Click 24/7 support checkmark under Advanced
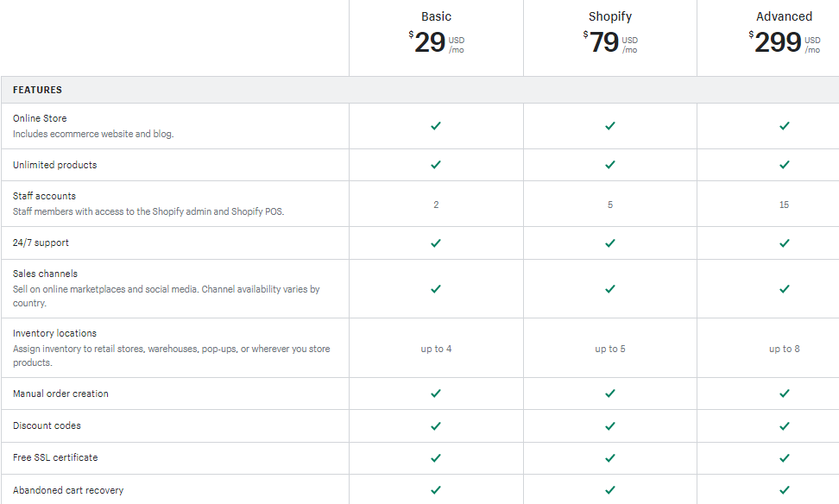Viewport: 839px width, 504px height. [x=785, y=243]
